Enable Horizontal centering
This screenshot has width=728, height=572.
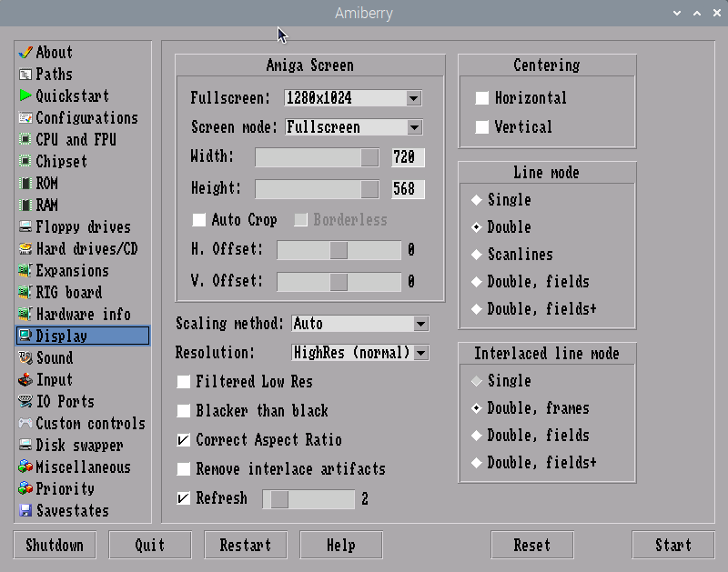click(x=482, y=98)
